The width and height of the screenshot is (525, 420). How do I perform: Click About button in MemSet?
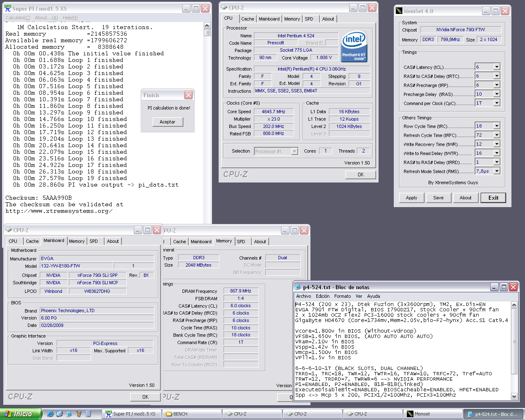click(466, 198)
